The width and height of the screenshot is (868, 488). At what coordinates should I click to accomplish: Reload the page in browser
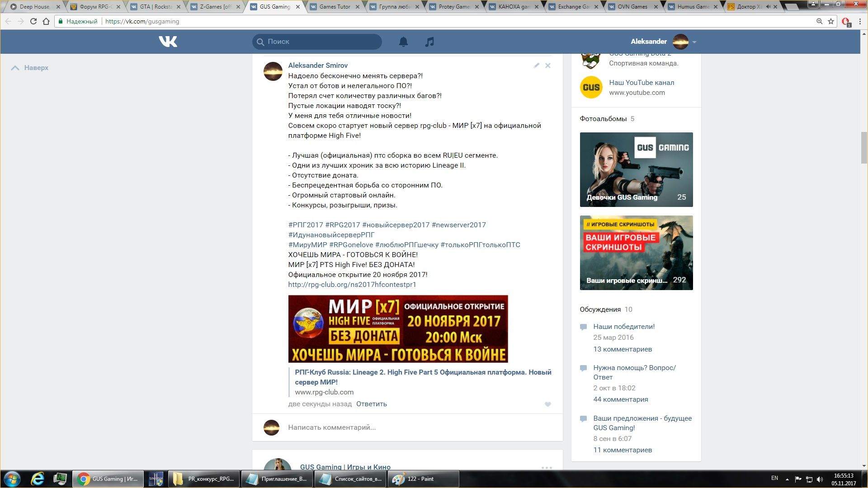(x=33, y=21)
